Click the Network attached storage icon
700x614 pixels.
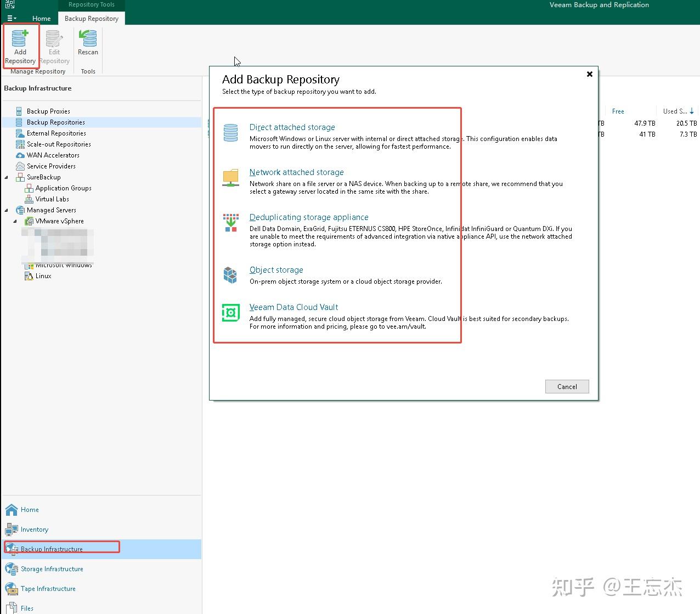[231, 178]
